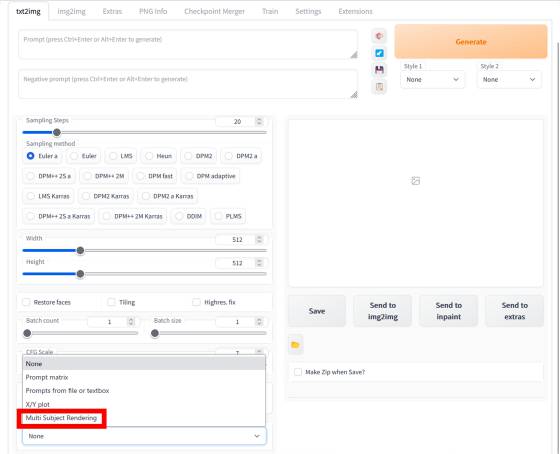Click the orange Generate button

click(471, 41)
